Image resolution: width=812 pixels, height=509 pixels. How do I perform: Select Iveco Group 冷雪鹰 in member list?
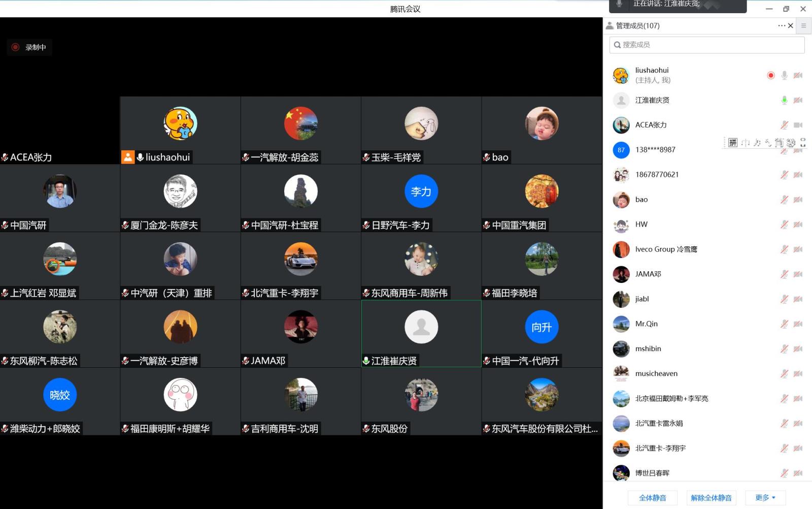[x=666, y=249]
